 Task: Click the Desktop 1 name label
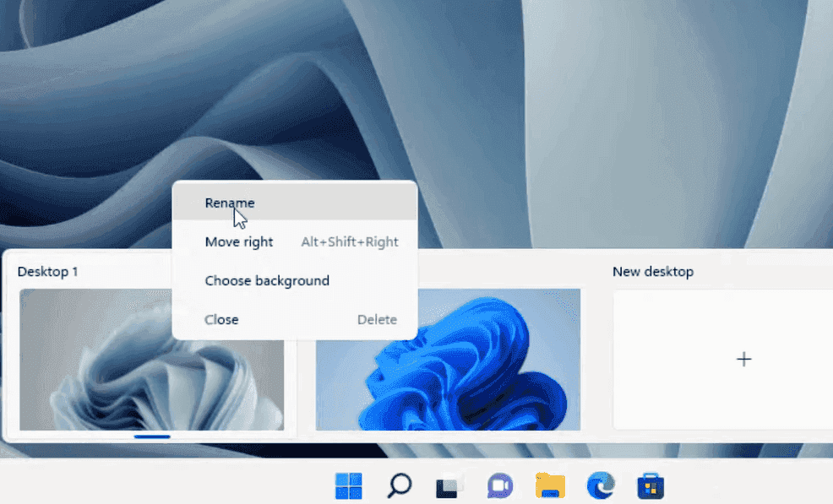[x=48, y=271]
